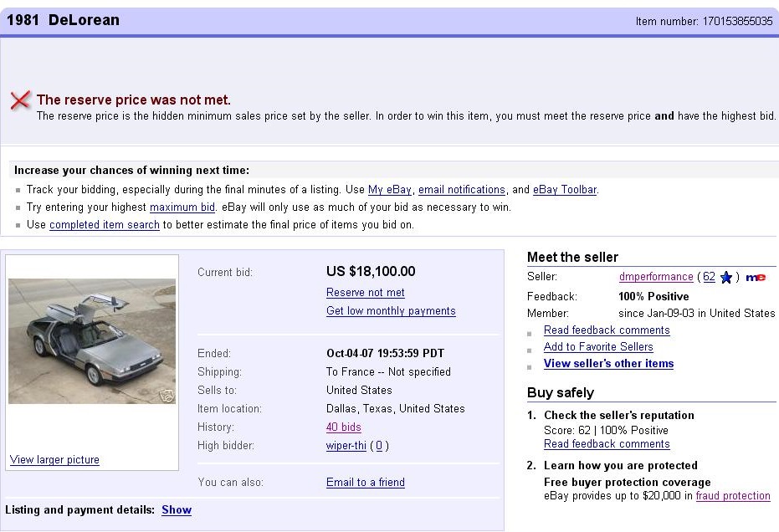This screenshot has width=779, height=532.
Task: Open high bidder wiper-thi profile
Action: tap(346, 446)
